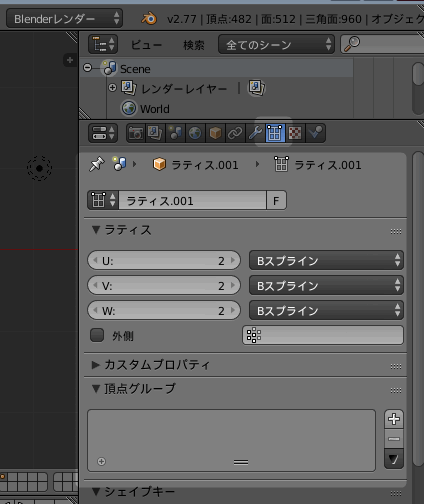Open the Modifiers wrench tab
The image size is (424, 504).
tap(255, 133)
